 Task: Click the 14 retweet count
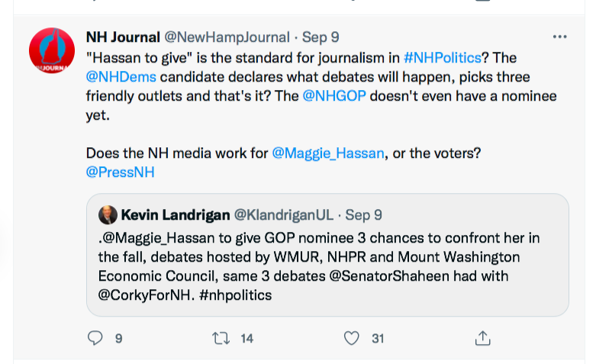click(246, 338)
